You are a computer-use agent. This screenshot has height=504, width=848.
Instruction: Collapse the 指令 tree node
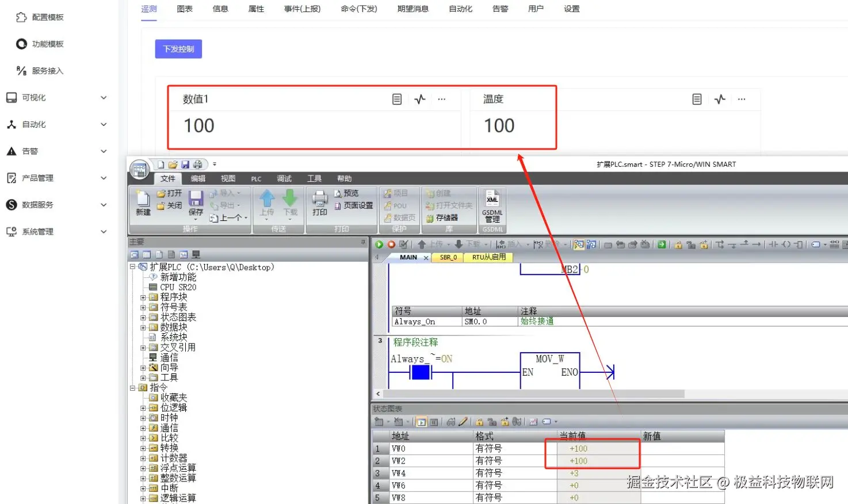pyautogui.click(x=132, y=388)
